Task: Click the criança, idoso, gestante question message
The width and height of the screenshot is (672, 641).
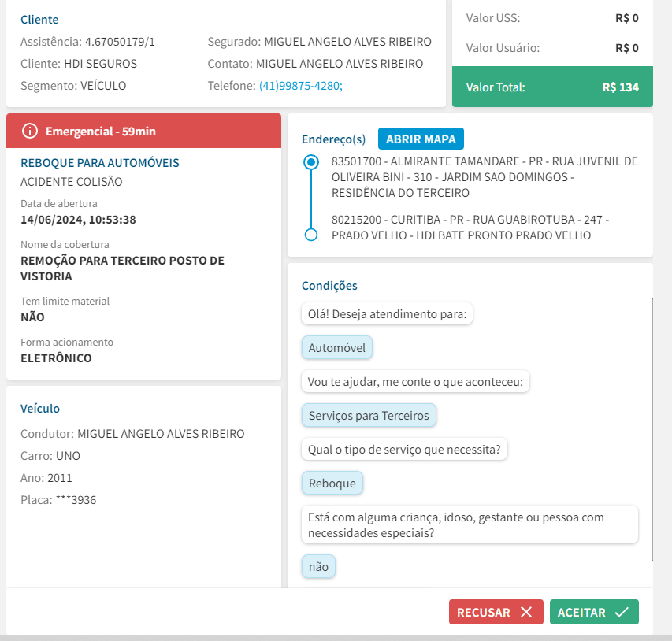Action: pos(470,524)
